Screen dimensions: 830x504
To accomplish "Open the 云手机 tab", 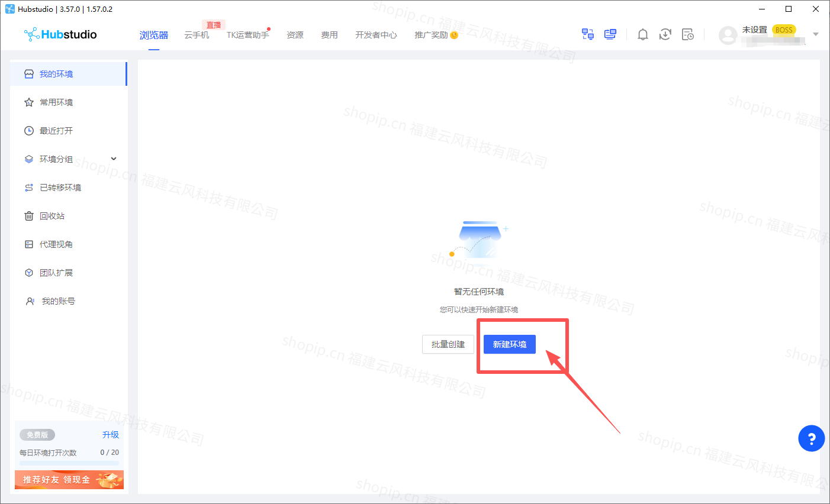I will [x=197, y=35].
